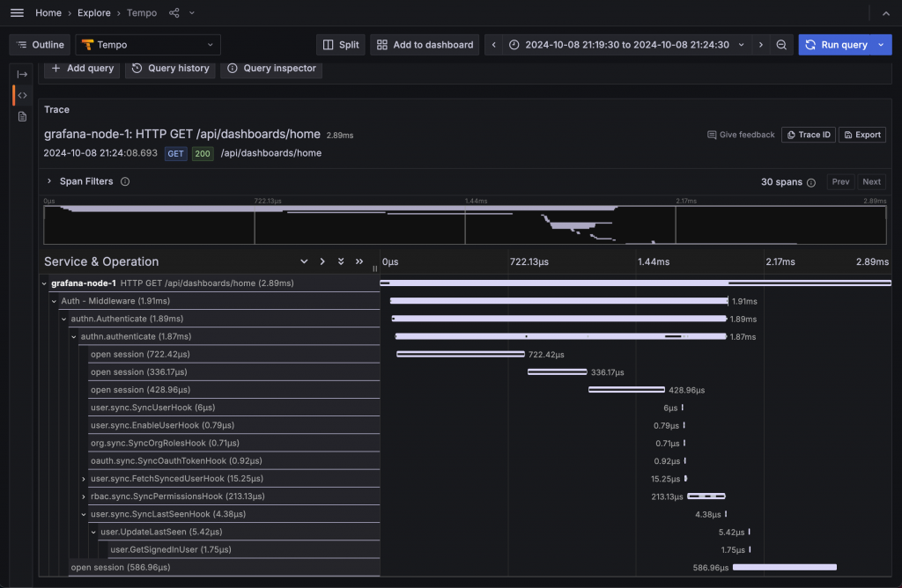Shift time range forward with right arrow
902x588 pixels.
click(x=761, y=45)
